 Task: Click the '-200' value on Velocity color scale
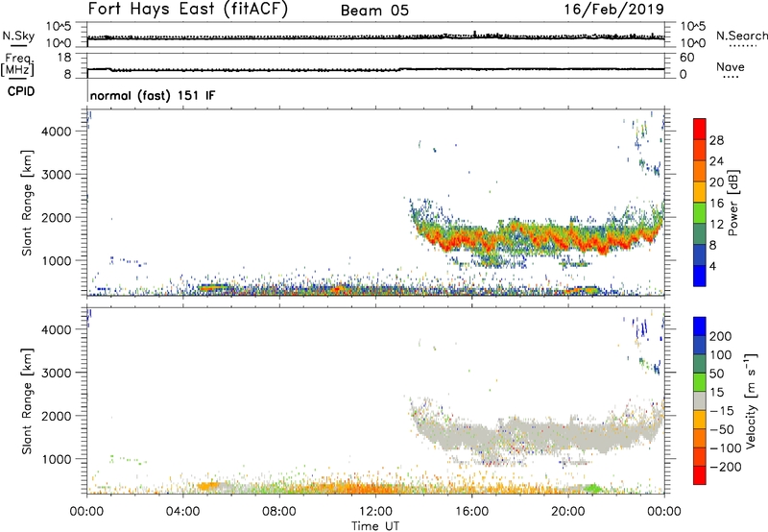pyautogui.click(x=725, y=467)
